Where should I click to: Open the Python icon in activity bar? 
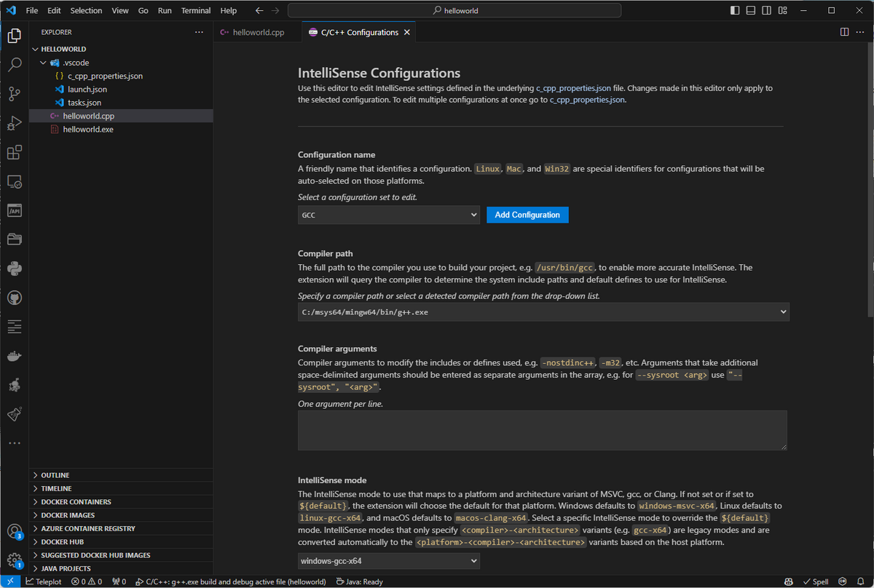pos(14,269)
